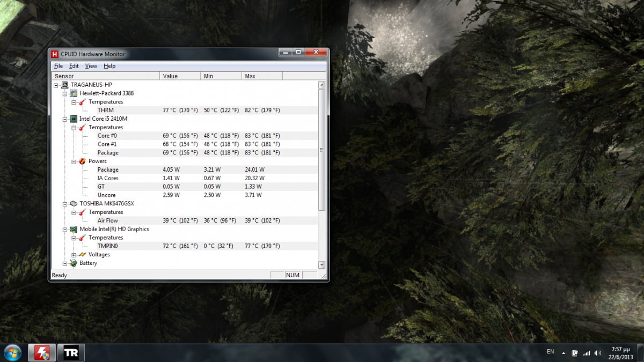
Task: Click the red H icon in the title bar
Action: (x=55, y=54)
